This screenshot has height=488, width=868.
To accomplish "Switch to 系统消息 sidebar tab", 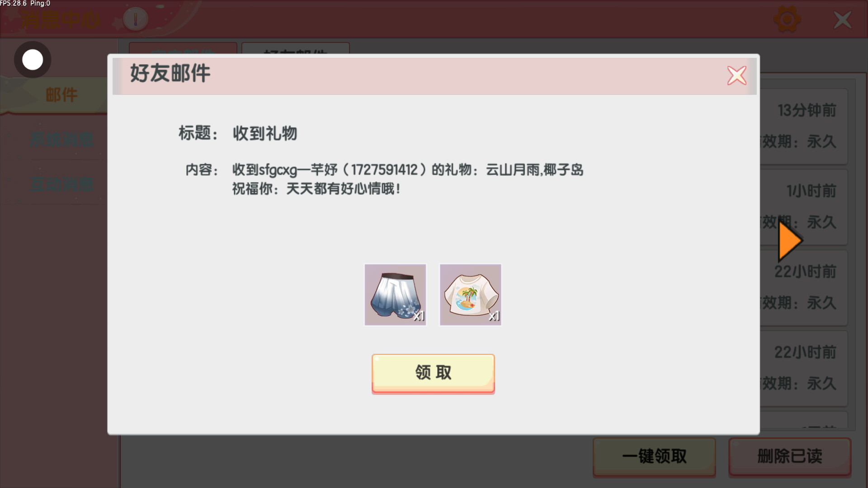I will pos(62,140).
